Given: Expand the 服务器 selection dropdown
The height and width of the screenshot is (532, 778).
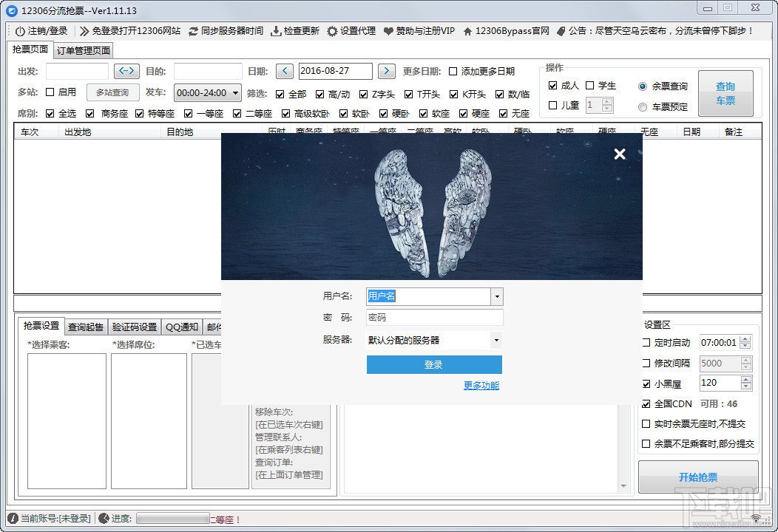Looking at the screenshot, I should tap(495, 340).
